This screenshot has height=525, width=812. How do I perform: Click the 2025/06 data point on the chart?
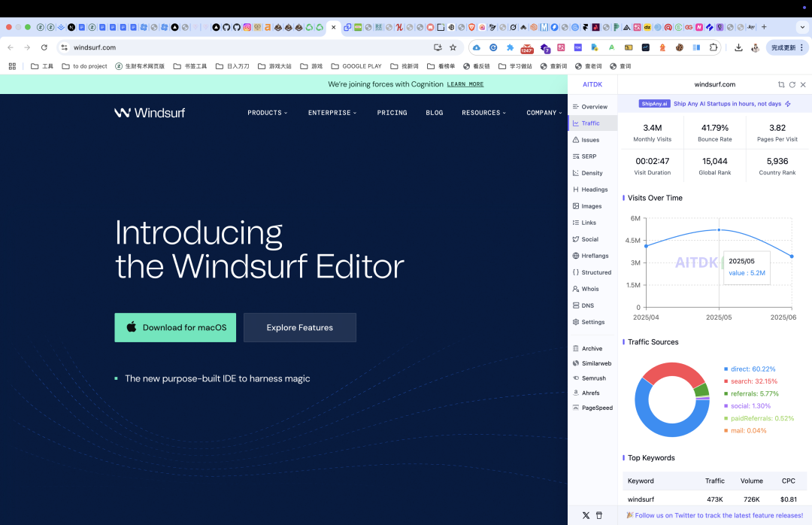[792, 256]
